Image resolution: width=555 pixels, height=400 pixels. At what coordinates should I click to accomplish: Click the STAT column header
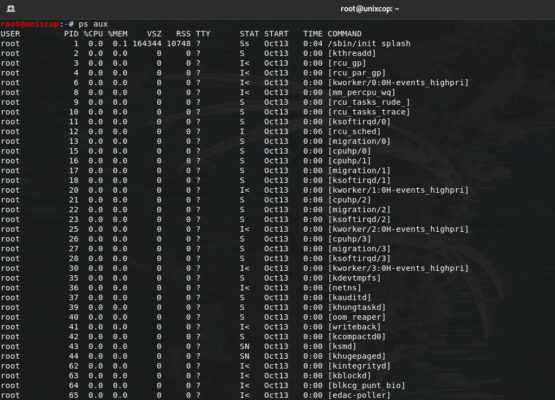pos(249,34)
